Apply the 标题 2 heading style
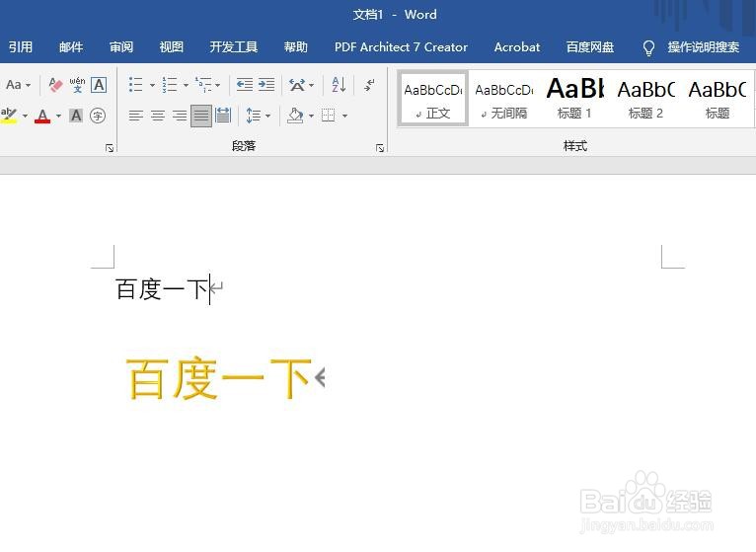The height and width of the screenshot is (552, 756). [x=646, y=100]
